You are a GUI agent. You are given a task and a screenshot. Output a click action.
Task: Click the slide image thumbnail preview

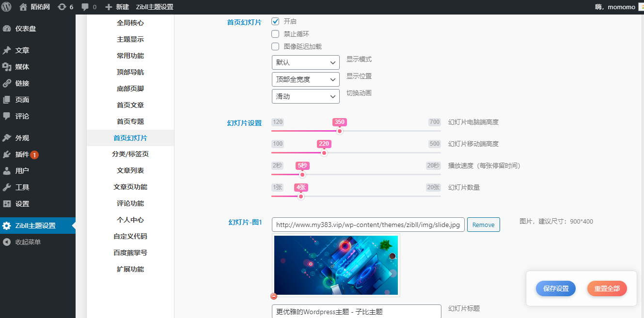pyautogui.click(x=336, y=265)
